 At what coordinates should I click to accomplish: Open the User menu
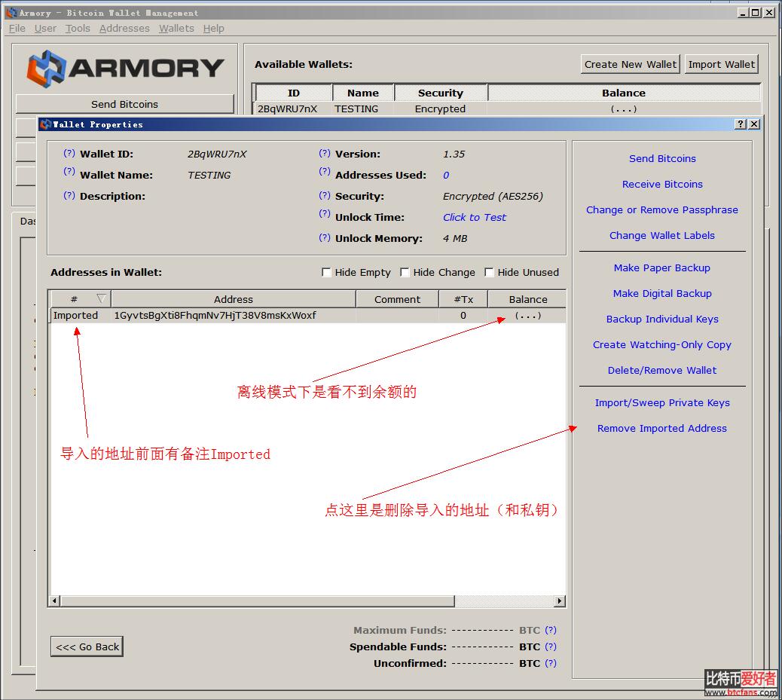(45, 29)
